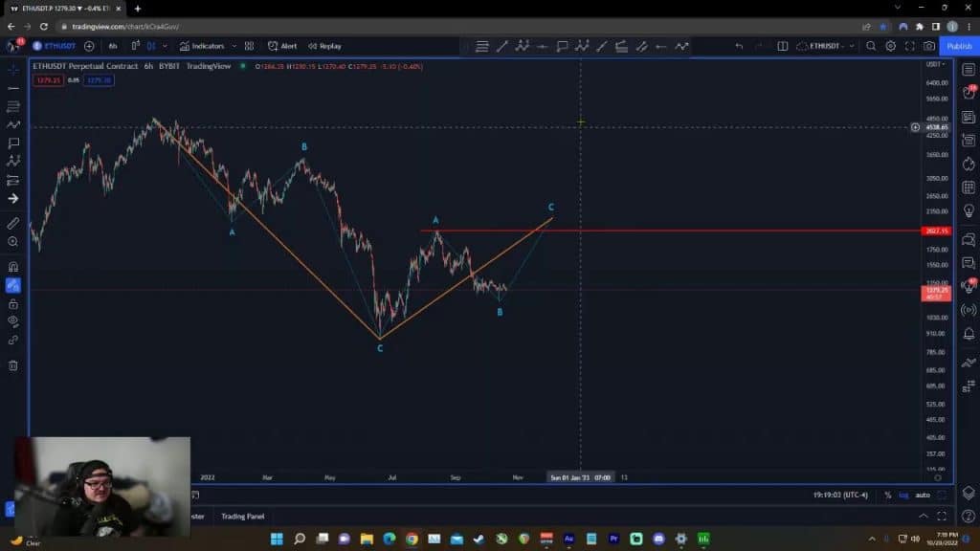This screenshot has width=980, height=551.
Task: Enter fullscreen mode on the chart
Action: (909, 46)
